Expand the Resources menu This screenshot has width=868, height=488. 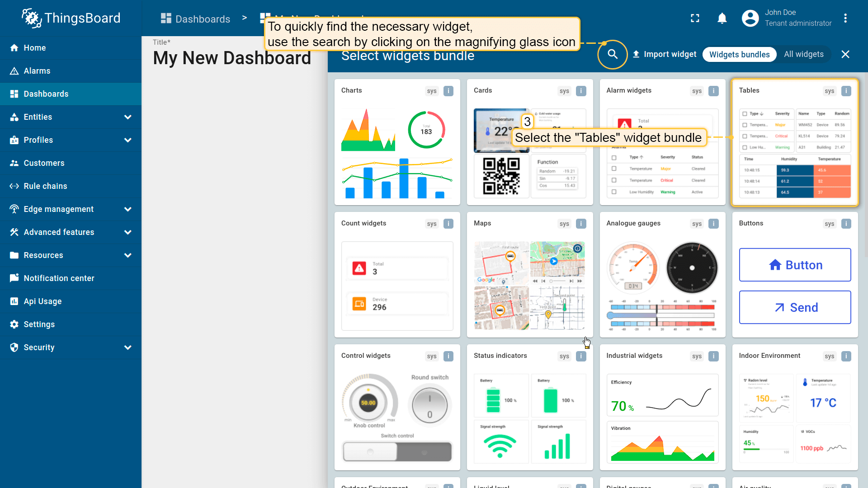pos(71,255)
